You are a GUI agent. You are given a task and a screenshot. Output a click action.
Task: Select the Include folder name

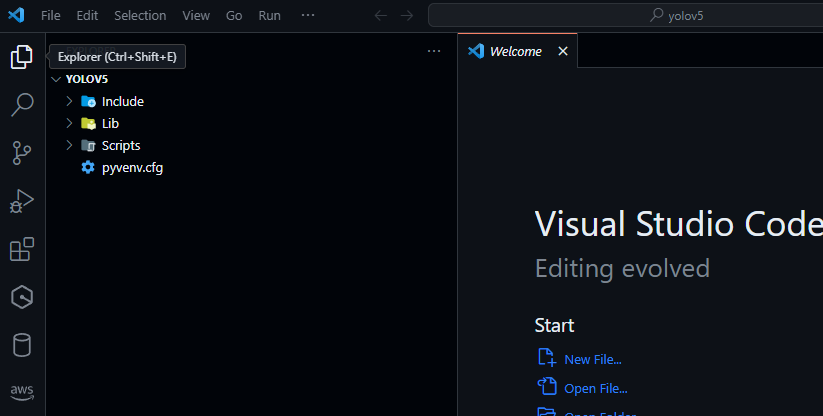pyautogui.click(x=123, y=101)
